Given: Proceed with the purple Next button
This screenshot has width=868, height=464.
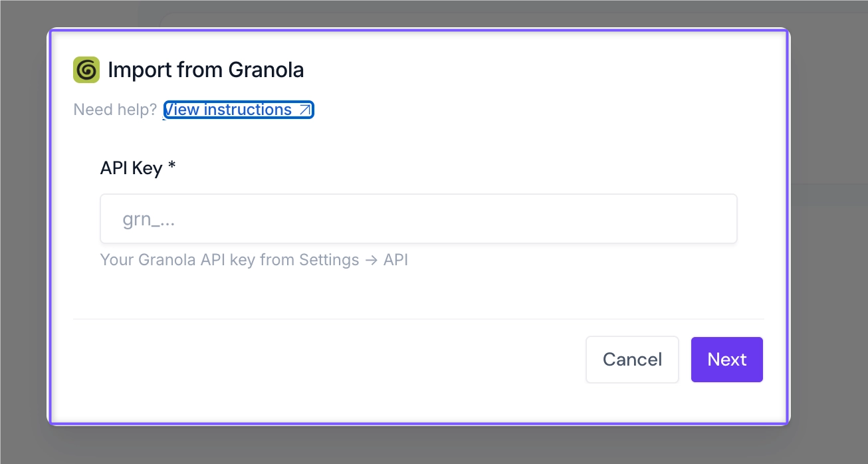Looking at the screenshot, I should click(x=727, y=360).
